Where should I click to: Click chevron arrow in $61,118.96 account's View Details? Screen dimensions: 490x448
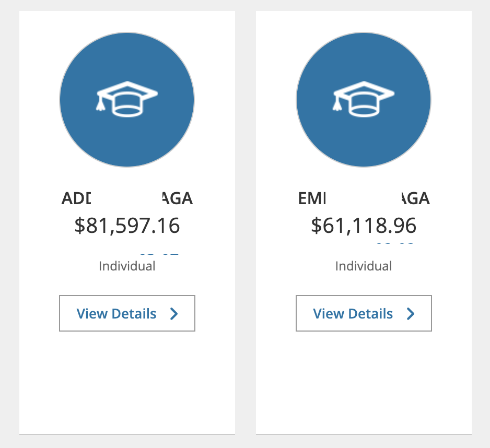point(411,313)
